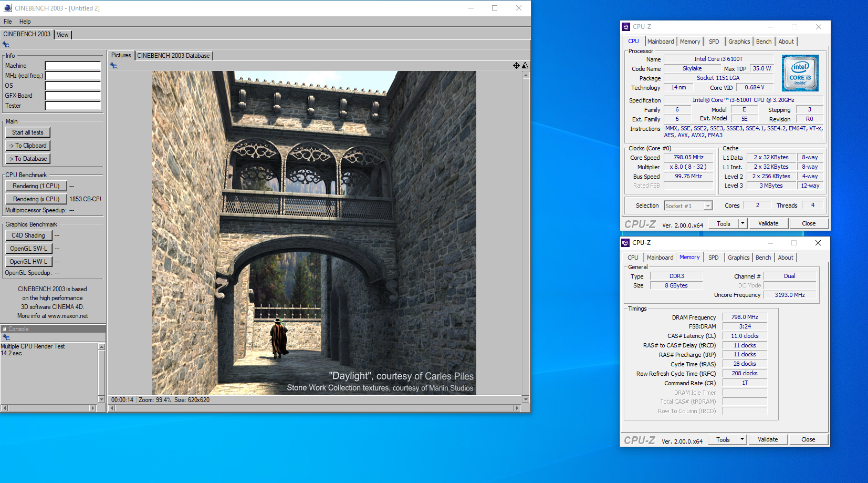Open CPU tab in lower CPU-Z window
The width and height of the screenshot is (868, 483).
click(x=633, y=258)
